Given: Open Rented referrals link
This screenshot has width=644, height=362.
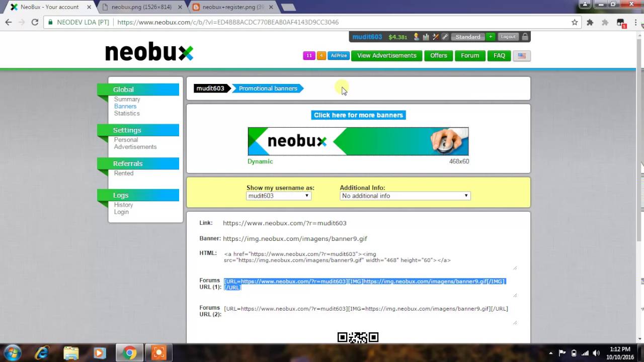Looking at the screenshot, I should pyautogui.click(x=123, y=173).
